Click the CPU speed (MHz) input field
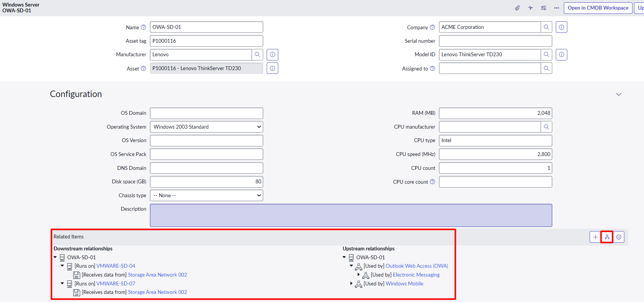 [x=496, y=154]
